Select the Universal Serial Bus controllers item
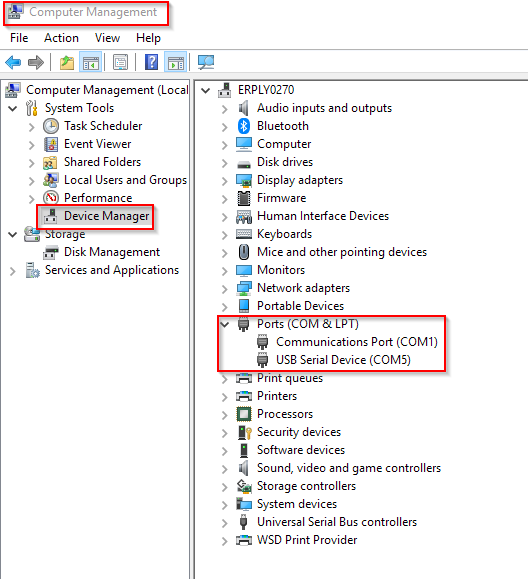 tap(337, 522)
